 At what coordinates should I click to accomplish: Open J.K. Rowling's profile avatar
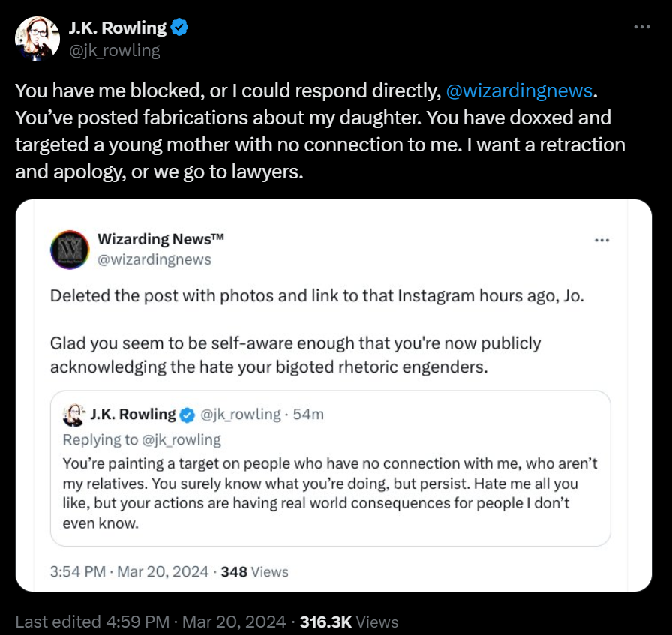tap(37, 39)
